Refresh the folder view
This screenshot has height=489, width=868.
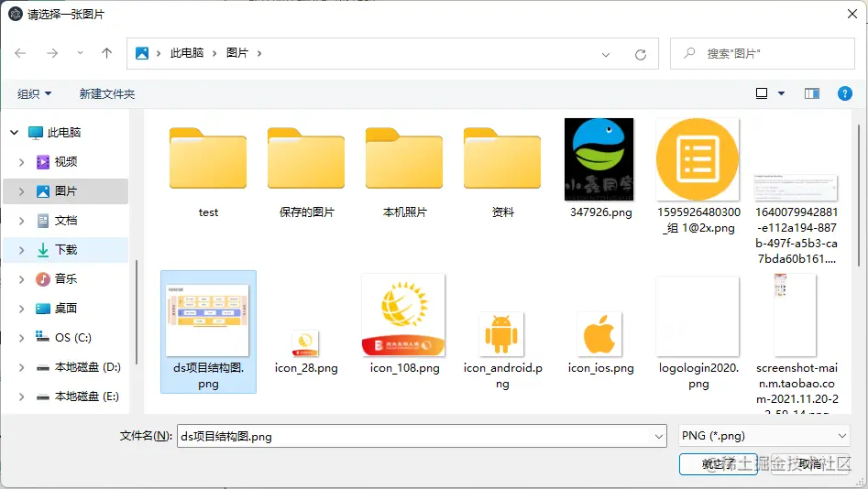tap(641, 54)
